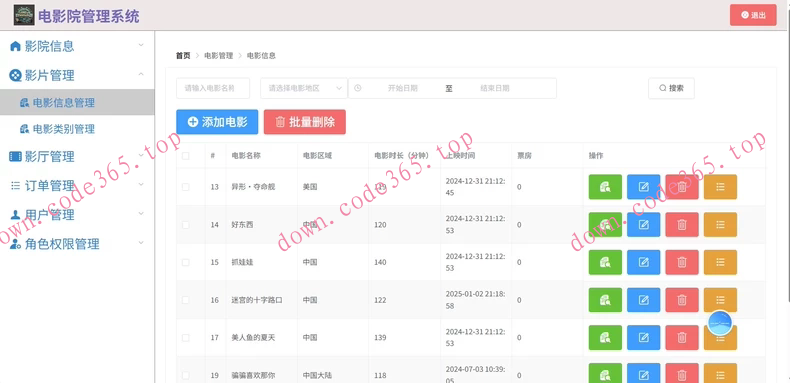Click the system logo image in header
This screenshot has height=383, width=790.
click(x=24, y=15)
